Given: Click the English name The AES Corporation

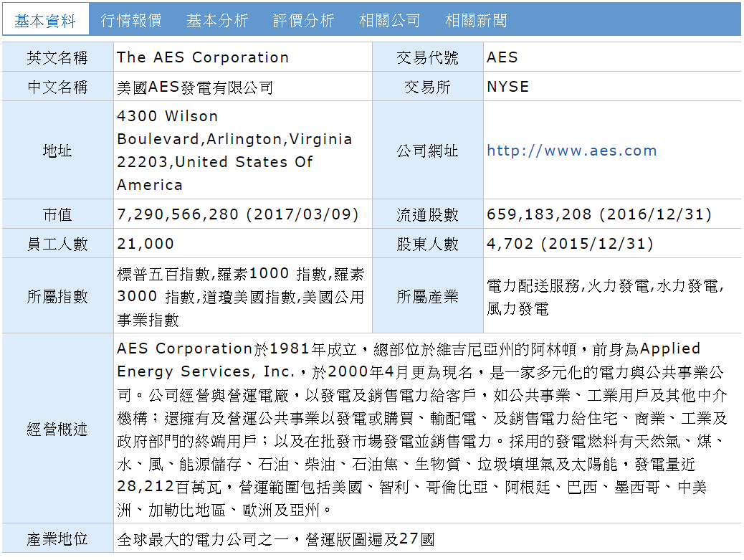Looking at the screenshot, I should click(x=203, y=57).
